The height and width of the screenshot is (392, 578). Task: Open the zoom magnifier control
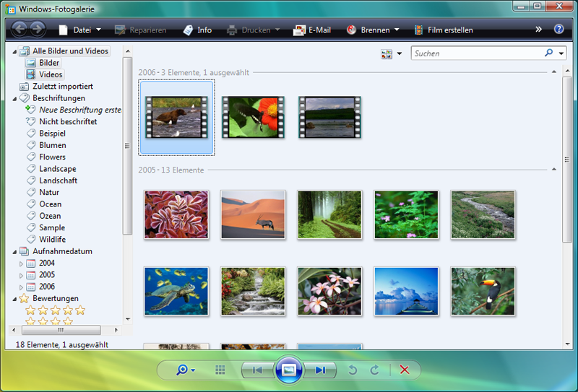point(185,370)
